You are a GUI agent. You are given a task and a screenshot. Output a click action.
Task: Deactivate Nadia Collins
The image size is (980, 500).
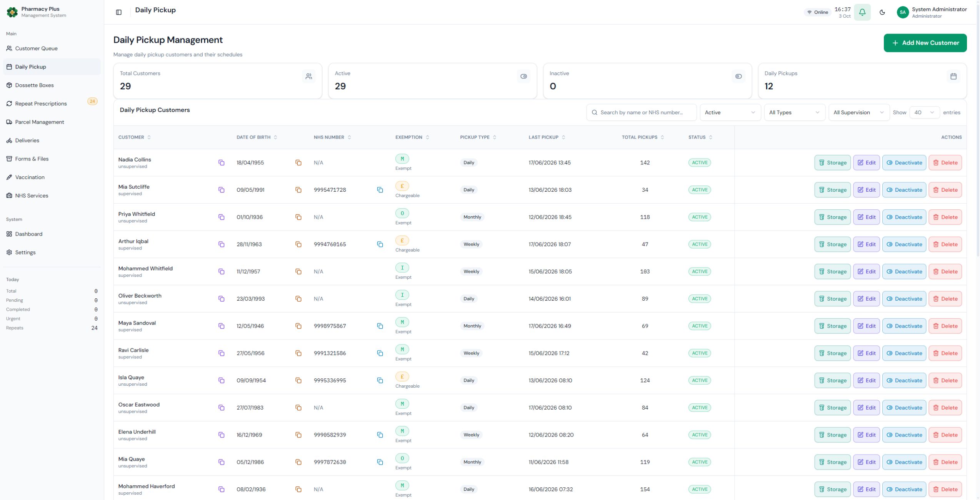[904, 163]
